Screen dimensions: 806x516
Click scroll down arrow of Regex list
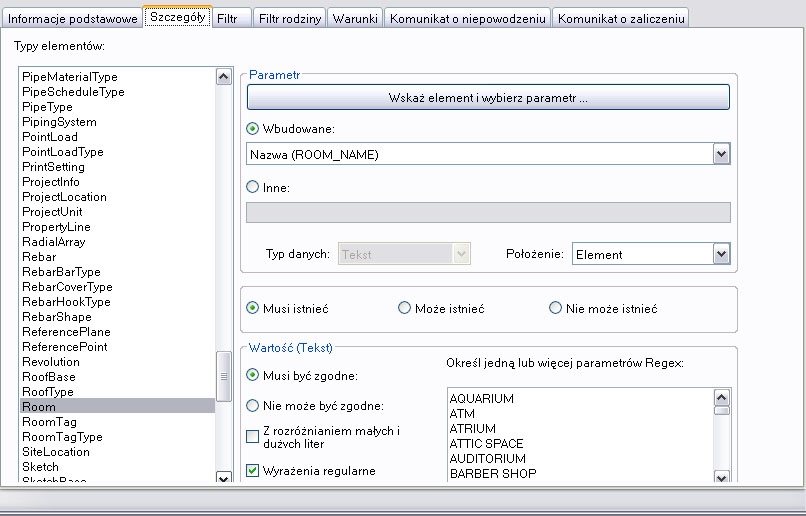[721, 476]
